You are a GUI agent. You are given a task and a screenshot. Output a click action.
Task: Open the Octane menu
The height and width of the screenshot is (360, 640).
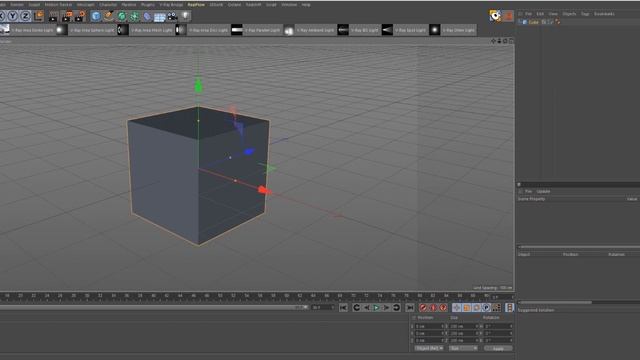[x=234, y=4]
